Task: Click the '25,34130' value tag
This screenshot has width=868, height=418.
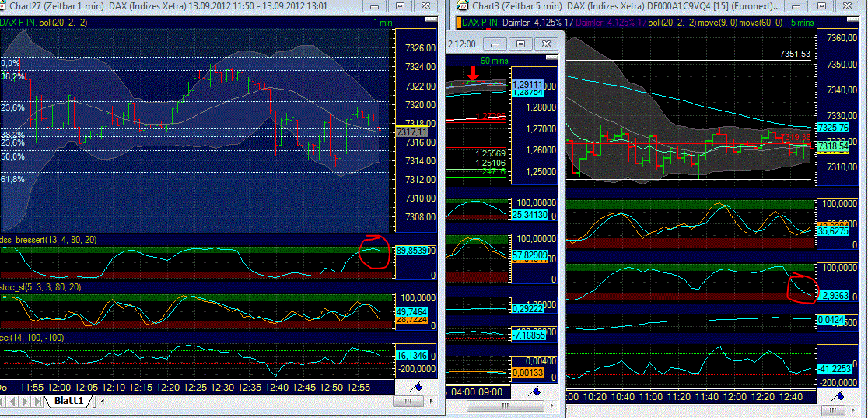Action: pos(531,214)
